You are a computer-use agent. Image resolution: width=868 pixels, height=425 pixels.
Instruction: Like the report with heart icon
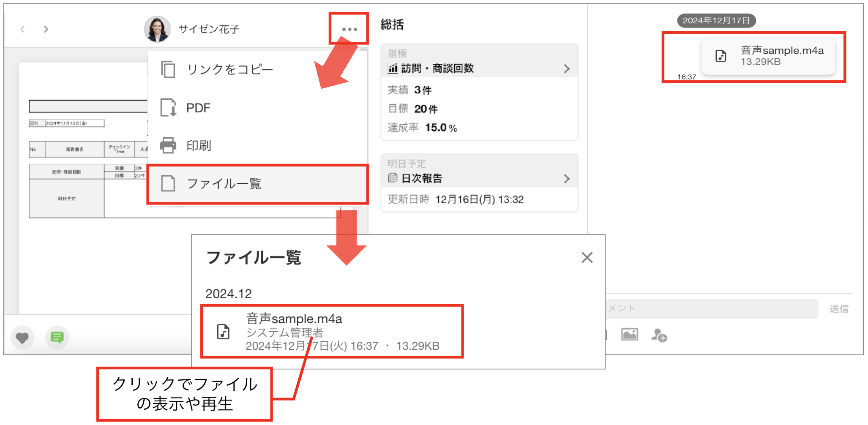point(22,338)
